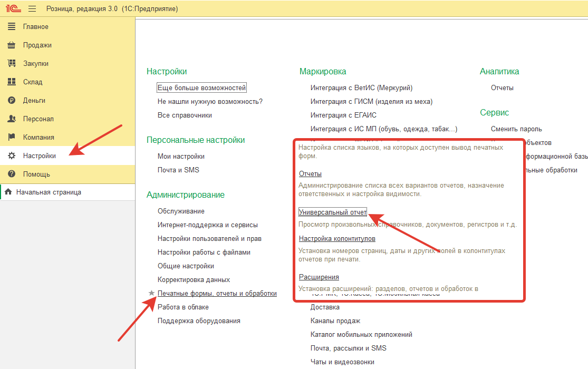Open Настройки пользователей и прав
This screenshot has width=588, height=369.
point(209,239)
